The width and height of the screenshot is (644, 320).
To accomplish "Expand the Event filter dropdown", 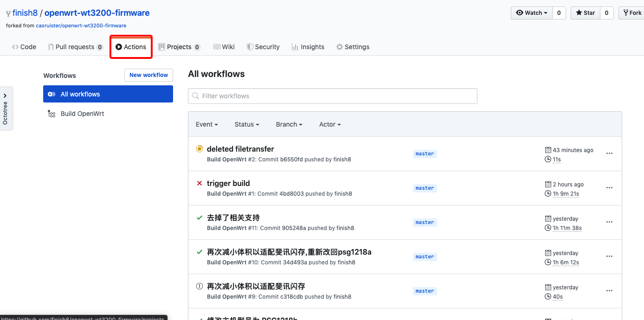I will coord(207,124).
